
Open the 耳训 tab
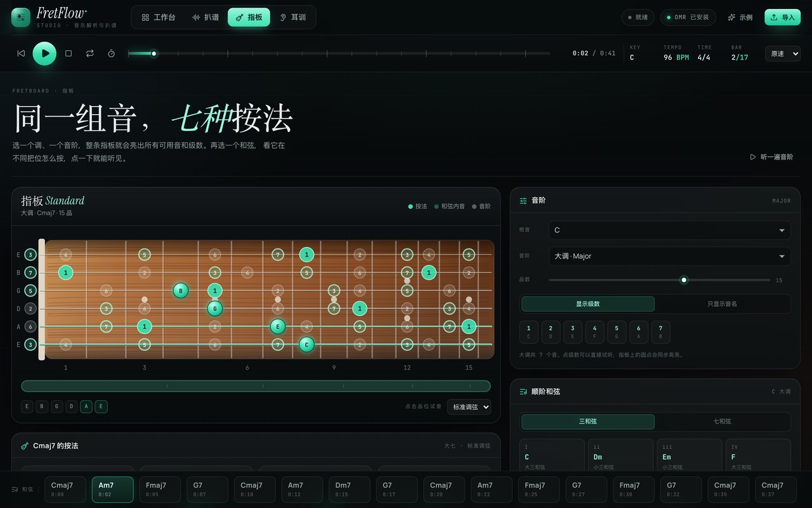[x=293, y=17]
